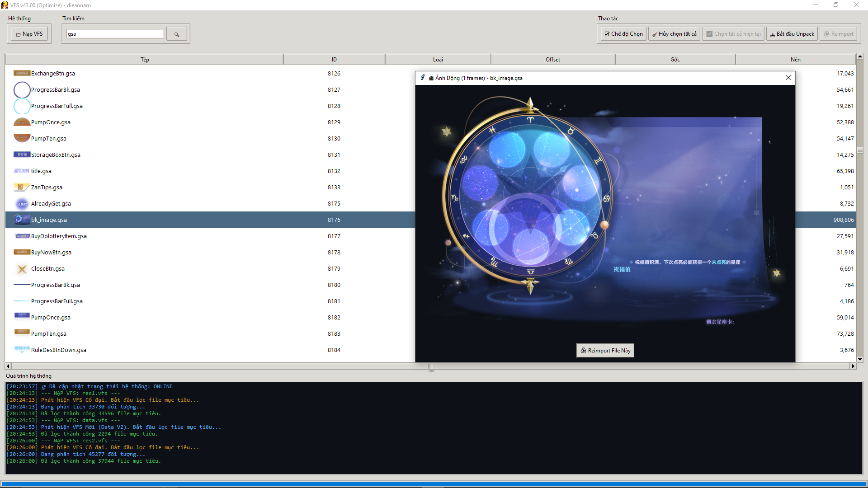Click the chest icon beside StorageBoxBtn.gsa
Image resolution: width=868 pixels, height=488 pixels.
(x=22, y=155)
